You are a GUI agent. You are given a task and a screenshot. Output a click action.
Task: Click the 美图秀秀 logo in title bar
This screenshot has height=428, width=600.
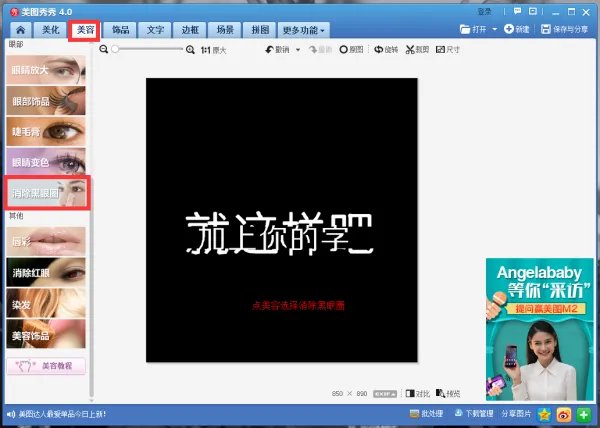click(15, 12)
